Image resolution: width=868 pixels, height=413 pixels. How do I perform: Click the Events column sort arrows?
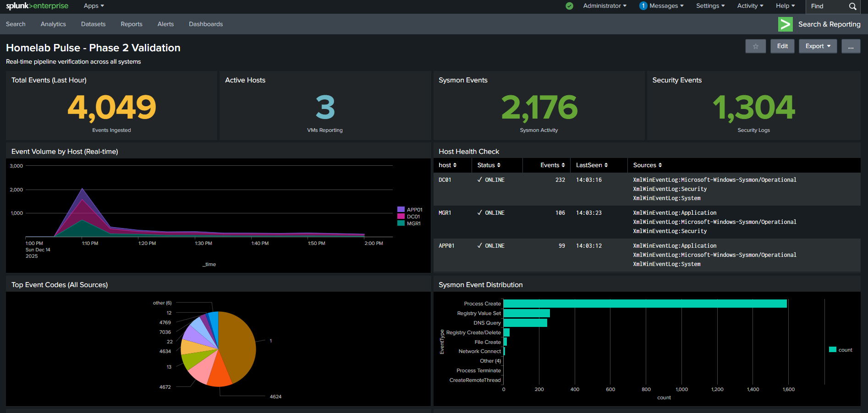[564, 165]
